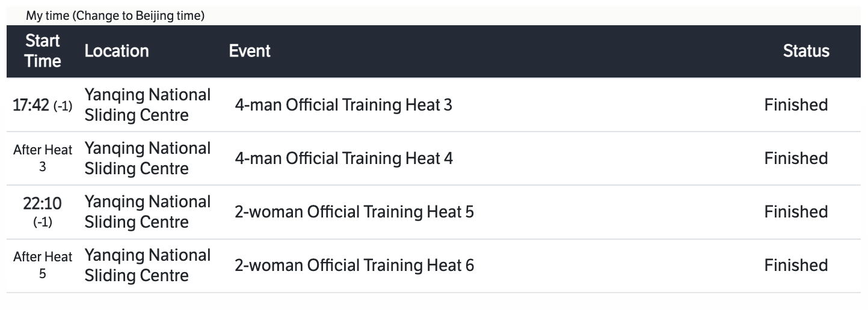Open 2-woman Official Training Heat 5 event

pyautogui.click(x=354, y=212)
